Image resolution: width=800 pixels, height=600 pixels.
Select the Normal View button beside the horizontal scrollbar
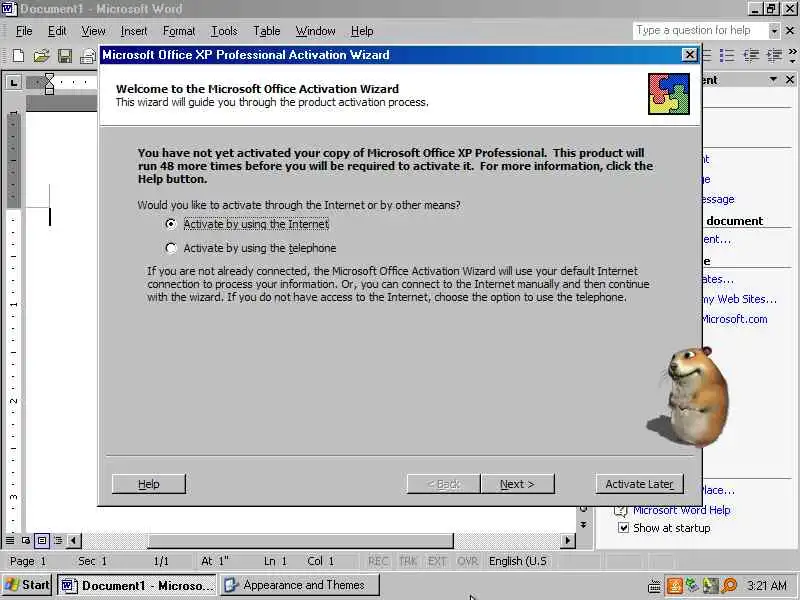coord(10,540)
